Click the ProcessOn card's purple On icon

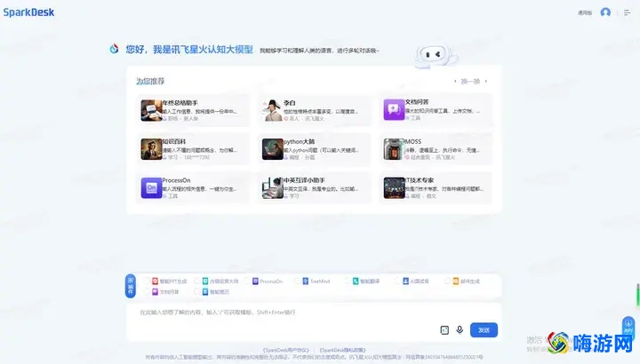tap(151, 188)
